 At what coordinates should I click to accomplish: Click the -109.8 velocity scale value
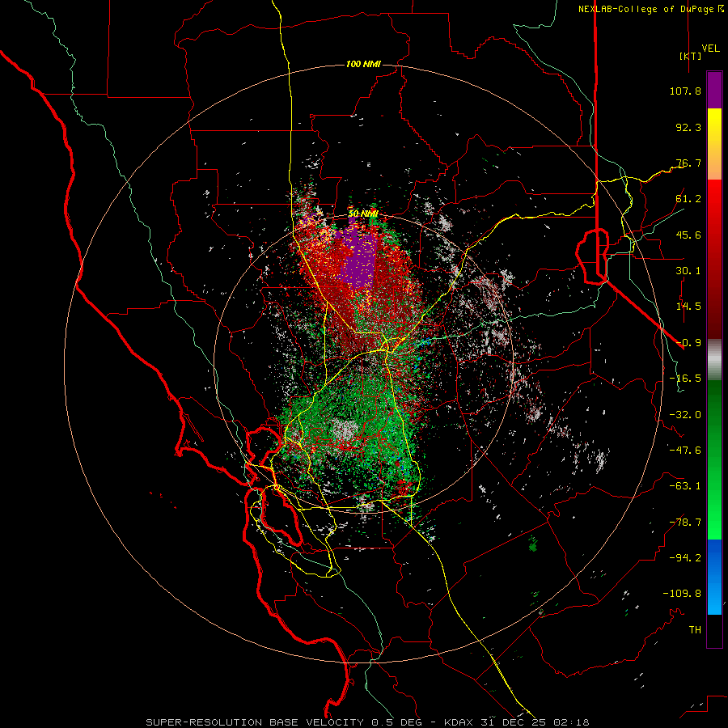682,594
